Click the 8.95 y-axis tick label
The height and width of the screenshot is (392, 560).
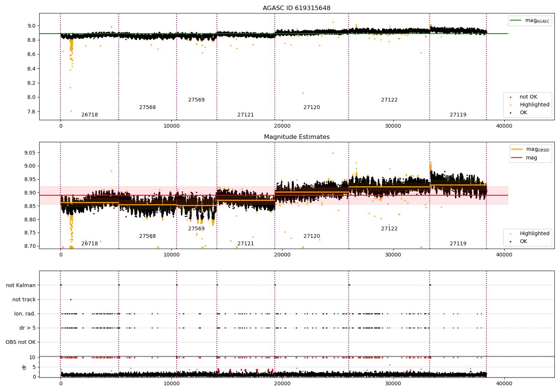click(30, 180)
